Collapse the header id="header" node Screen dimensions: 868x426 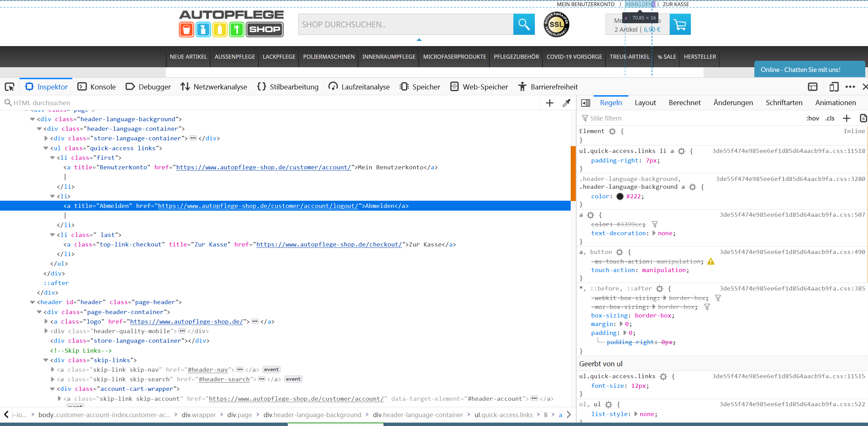pos(32,302)
